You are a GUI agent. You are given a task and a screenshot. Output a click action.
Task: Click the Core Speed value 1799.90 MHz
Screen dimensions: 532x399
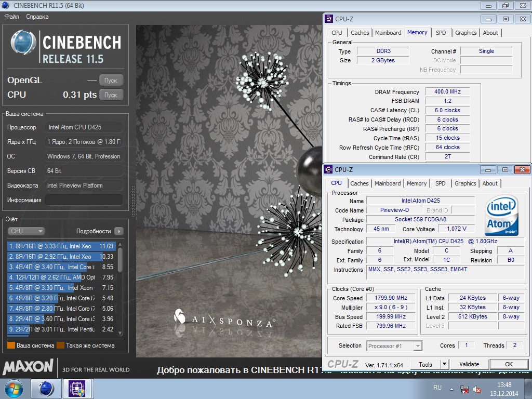[391, 298]
